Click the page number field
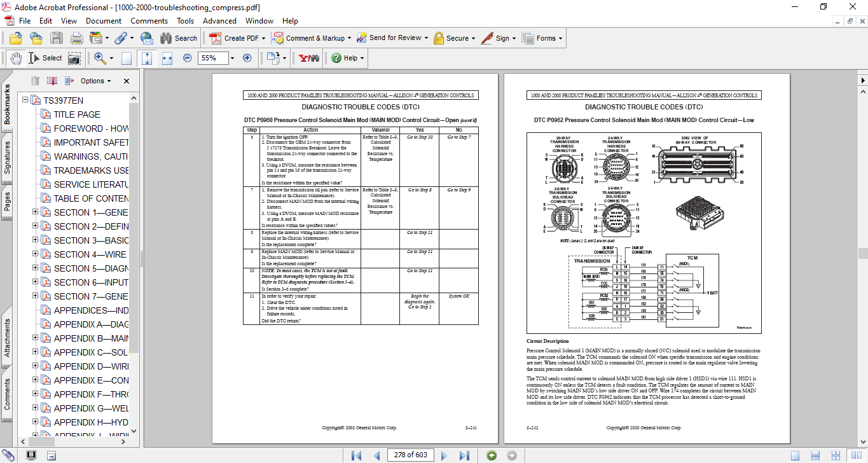 [410, 455]
